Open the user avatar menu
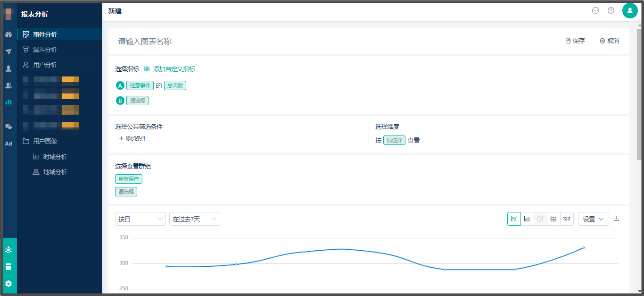The image size is (644, 296). pyautogui.click(x=630, y=10)
